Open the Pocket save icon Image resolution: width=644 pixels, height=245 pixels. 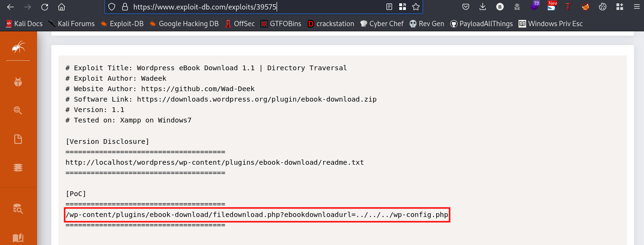tap(466, 7)
